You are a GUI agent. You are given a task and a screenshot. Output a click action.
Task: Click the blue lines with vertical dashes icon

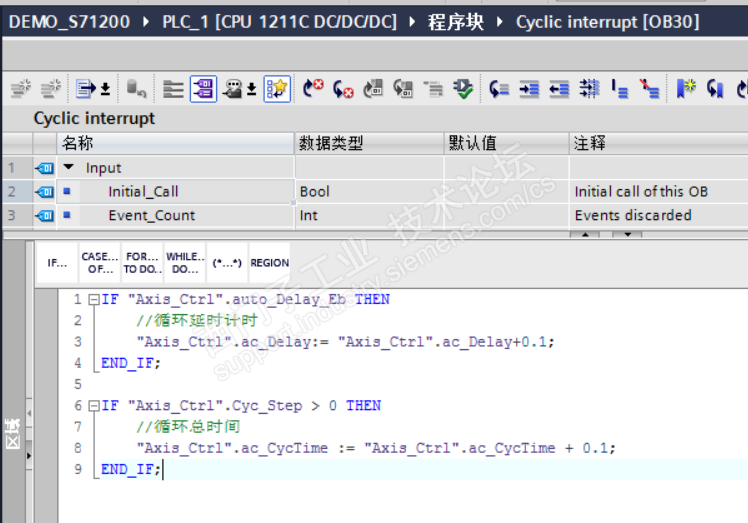(x=590, y=89)
